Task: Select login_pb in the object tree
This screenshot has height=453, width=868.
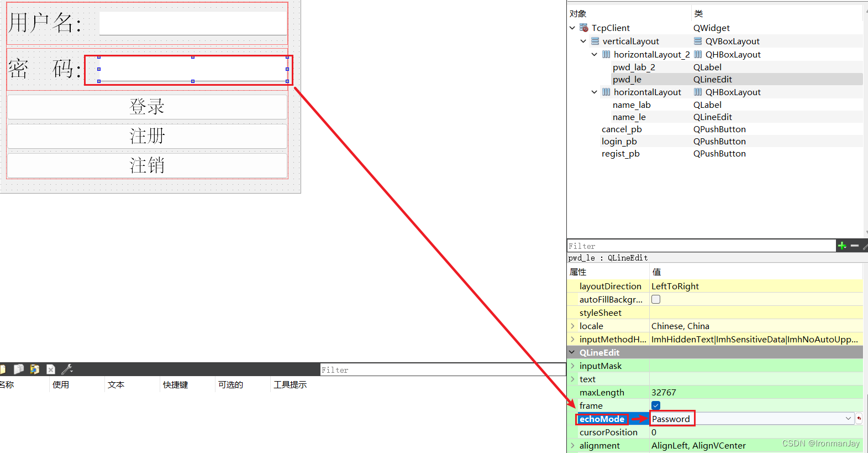Action: coord(619,141)
